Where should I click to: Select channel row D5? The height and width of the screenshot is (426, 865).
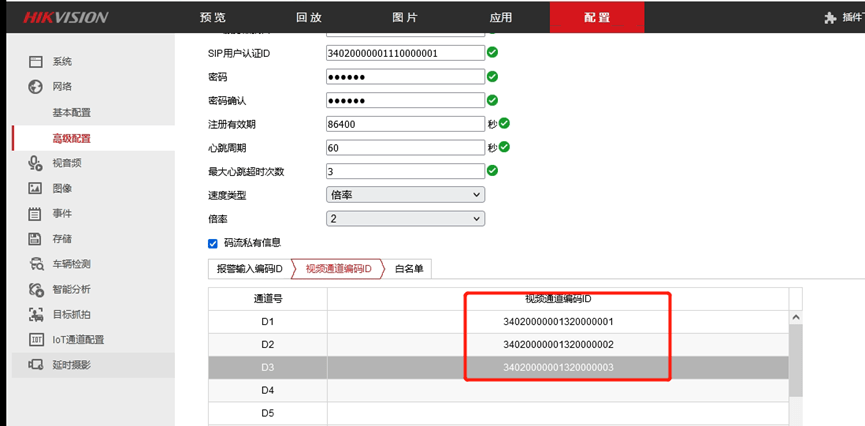point(499,413)
